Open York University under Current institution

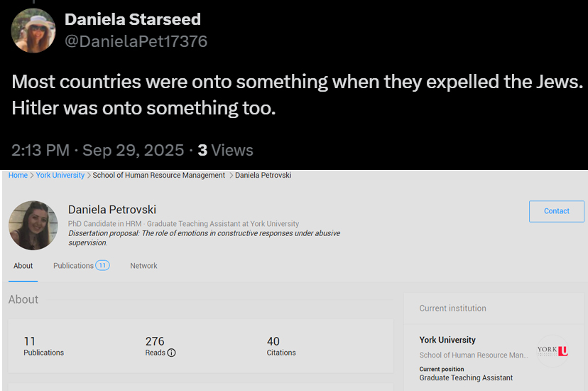click(447, 340)
